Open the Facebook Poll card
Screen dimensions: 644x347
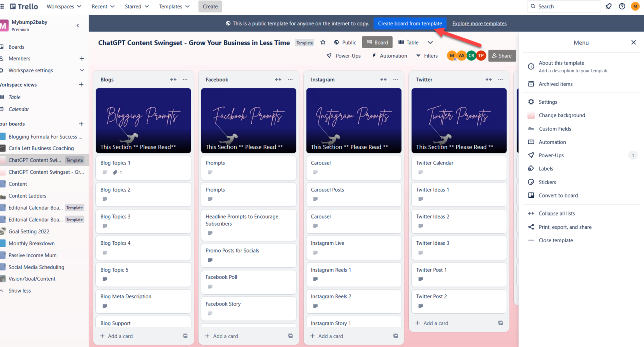coord(249,282)
